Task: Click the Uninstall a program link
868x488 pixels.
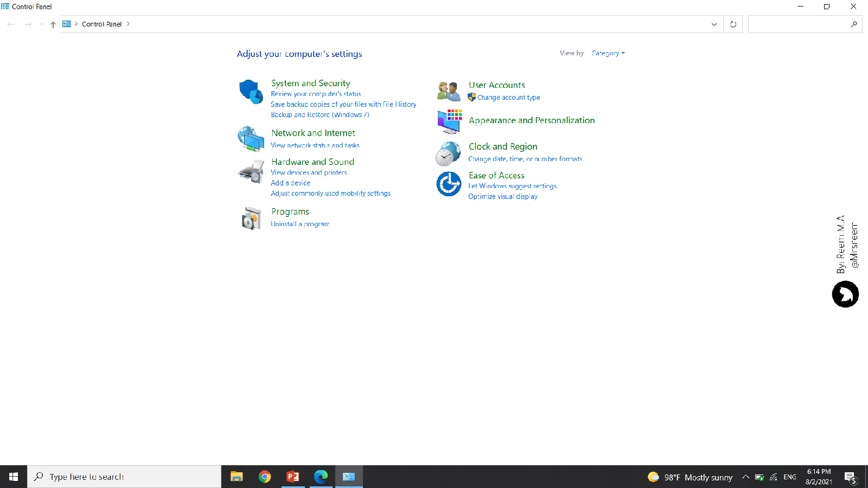Action: (x=300, y=224)
